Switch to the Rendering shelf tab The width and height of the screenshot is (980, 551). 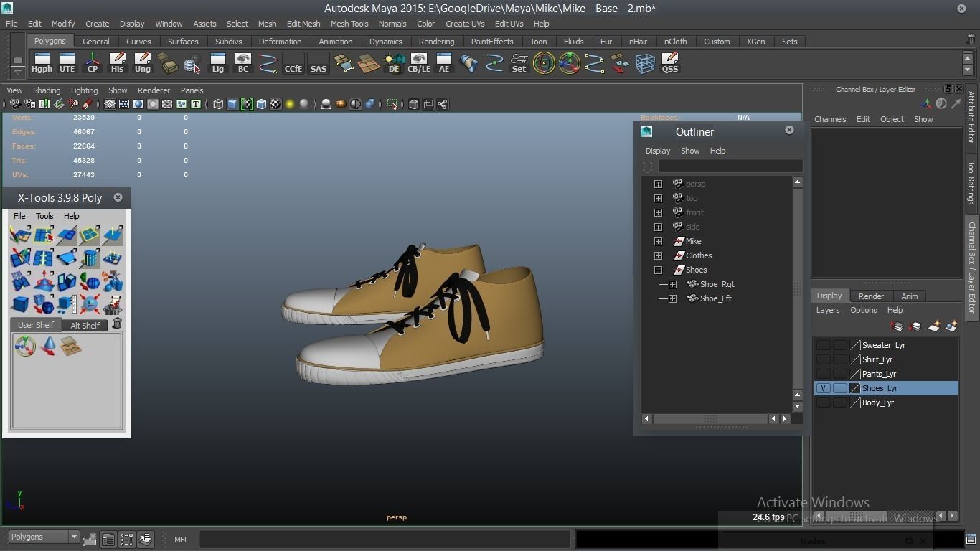click(436, 42)
